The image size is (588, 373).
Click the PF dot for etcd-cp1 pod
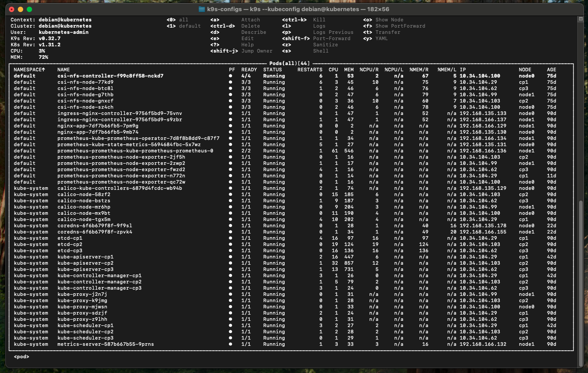[x=230, y=238]
